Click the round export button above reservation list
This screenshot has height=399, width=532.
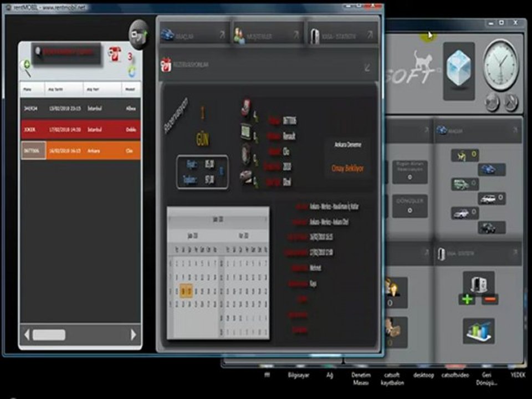pos(139,34)
